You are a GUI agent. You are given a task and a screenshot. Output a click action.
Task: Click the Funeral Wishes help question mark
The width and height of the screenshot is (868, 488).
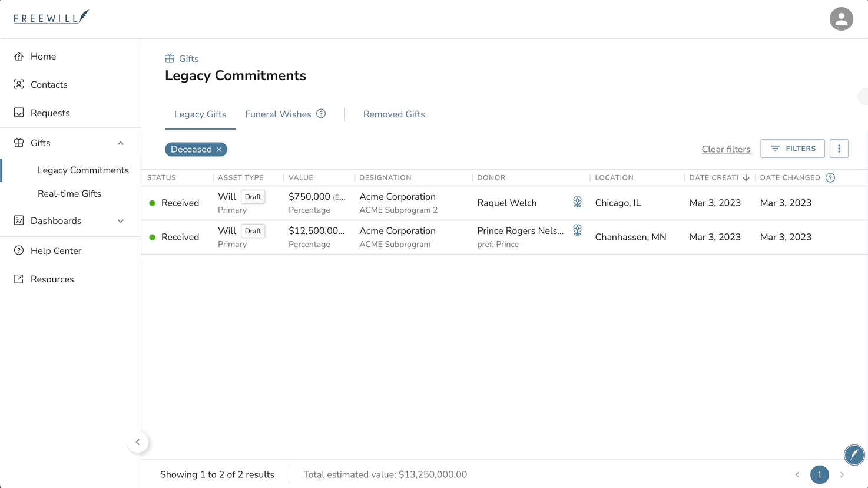[321, 114]
